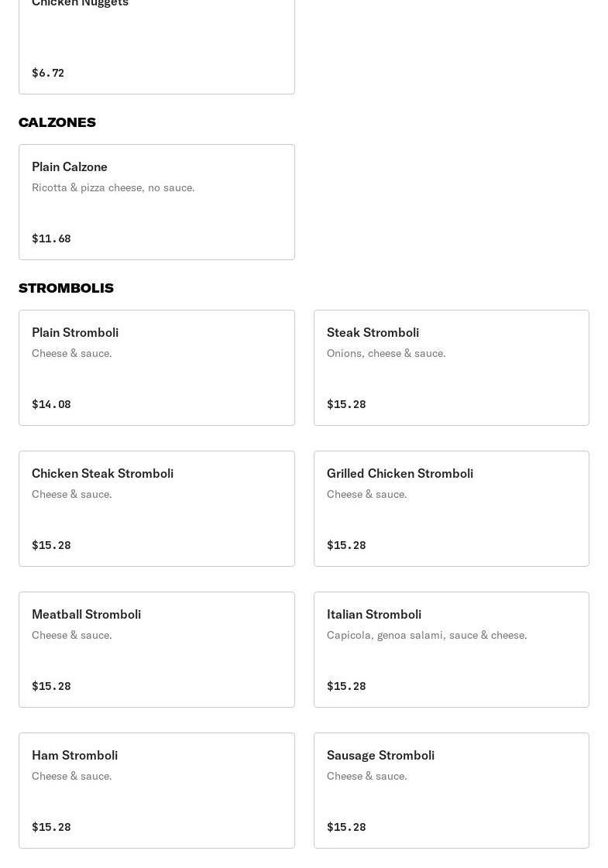
Task: Choose the Steak Stromboli item
Action: [451, 368]
